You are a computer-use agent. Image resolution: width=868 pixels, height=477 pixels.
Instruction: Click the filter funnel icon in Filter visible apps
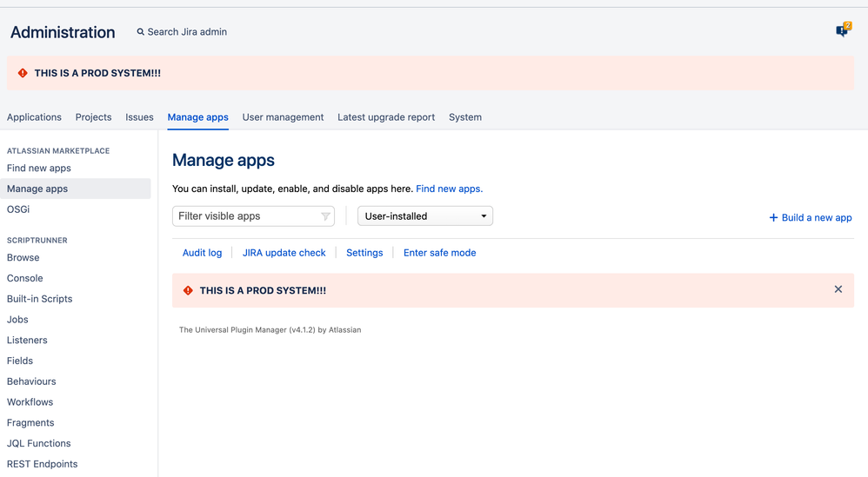[325, 216]
